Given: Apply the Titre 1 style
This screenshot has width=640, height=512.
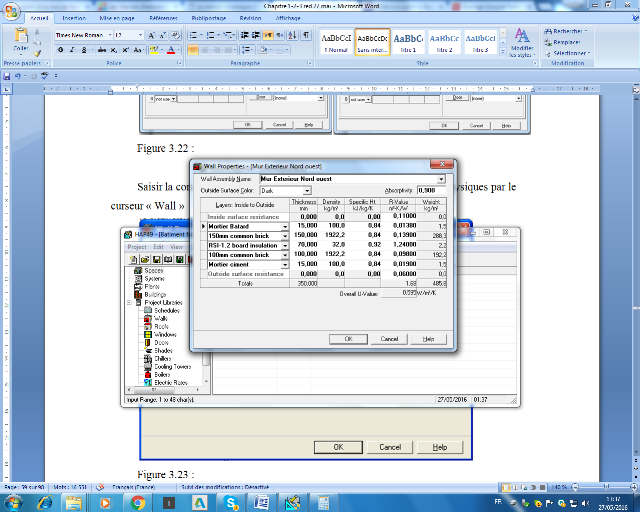Looking at the screenshot, I should tap(408, 41).
